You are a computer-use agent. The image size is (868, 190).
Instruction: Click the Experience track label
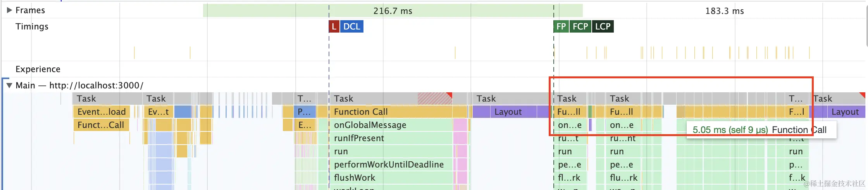pos(38,69)
